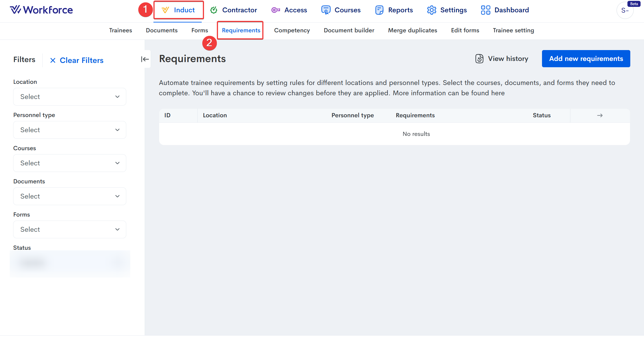Image resolution: width=644 pixels, height=337 pixels.
Task: Switch to the Competency tab
Action: pos(292,30)
